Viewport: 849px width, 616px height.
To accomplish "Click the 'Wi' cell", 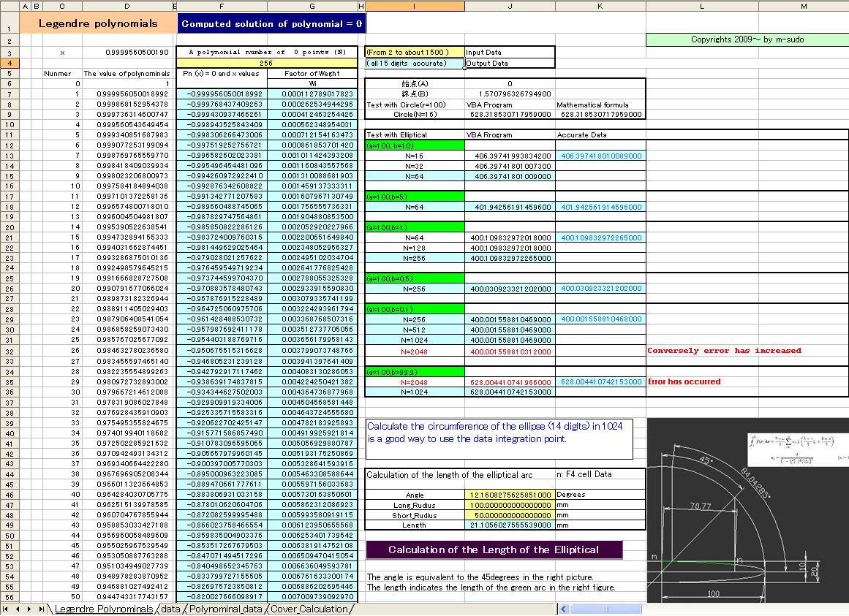I will [x=312, y=84].
